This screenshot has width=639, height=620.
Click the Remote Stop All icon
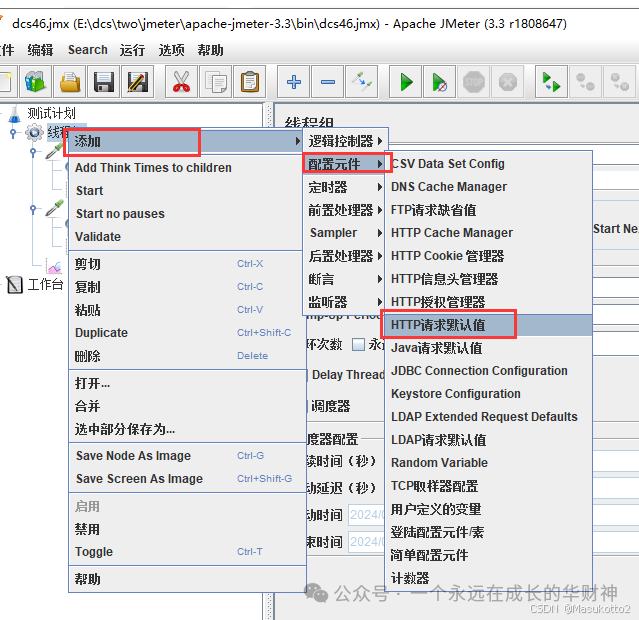(585, 82)
